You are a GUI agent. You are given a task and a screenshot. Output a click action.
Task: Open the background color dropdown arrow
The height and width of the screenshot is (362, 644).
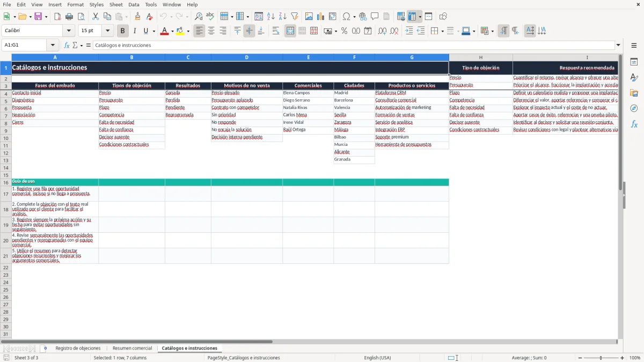pos(188,31)
